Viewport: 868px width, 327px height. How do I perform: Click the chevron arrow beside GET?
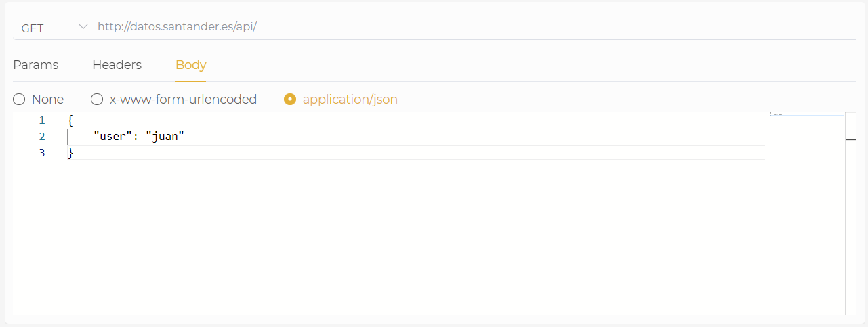click(83, 27)
